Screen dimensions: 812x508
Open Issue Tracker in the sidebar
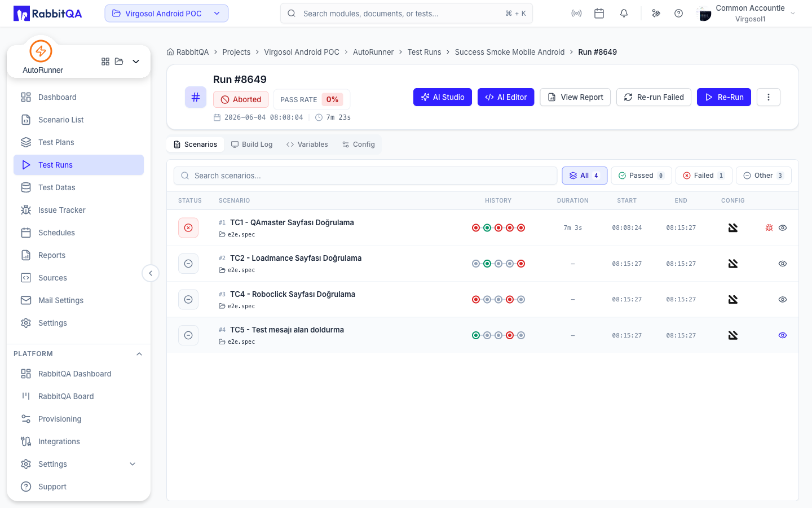[x=79, y=210]
